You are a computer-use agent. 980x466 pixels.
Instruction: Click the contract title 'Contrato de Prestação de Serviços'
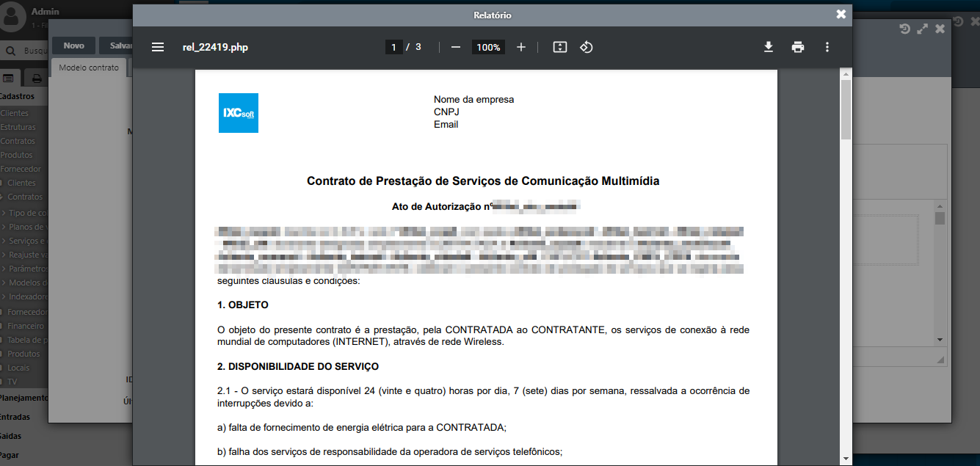click(483, 181)
